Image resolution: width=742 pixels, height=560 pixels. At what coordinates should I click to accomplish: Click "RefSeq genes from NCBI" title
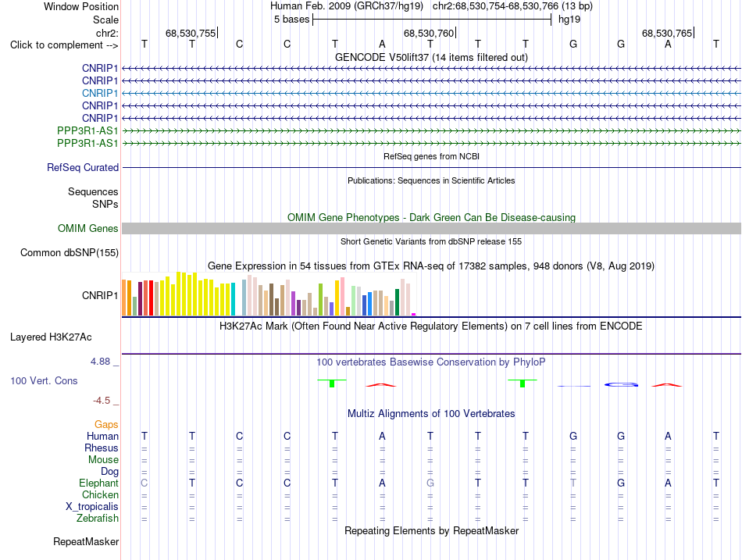tap(431, 156)
